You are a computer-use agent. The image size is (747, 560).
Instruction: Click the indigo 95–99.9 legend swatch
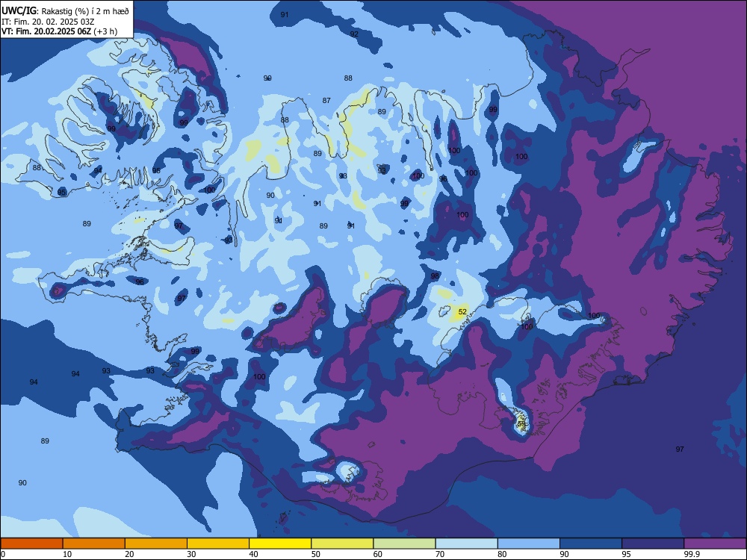(x=653, y=544)
